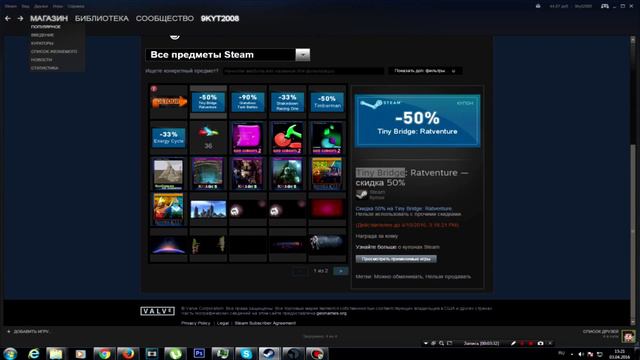Open Skype from the taskbar
The width and height of the screenshot is (640, 360).
246,354
